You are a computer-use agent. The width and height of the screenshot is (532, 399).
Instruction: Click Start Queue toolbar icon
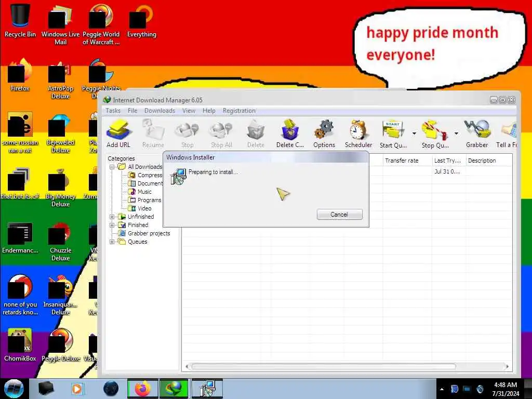pos(393,134)
